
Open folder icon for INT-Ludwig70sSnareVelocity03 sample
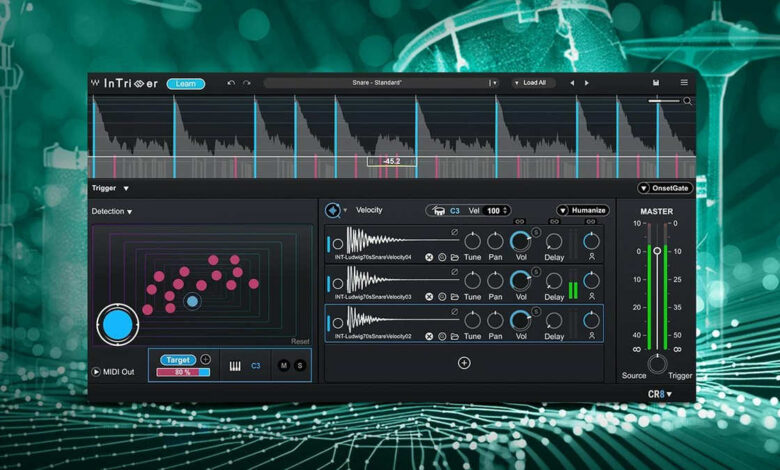(x=454, y=296)
